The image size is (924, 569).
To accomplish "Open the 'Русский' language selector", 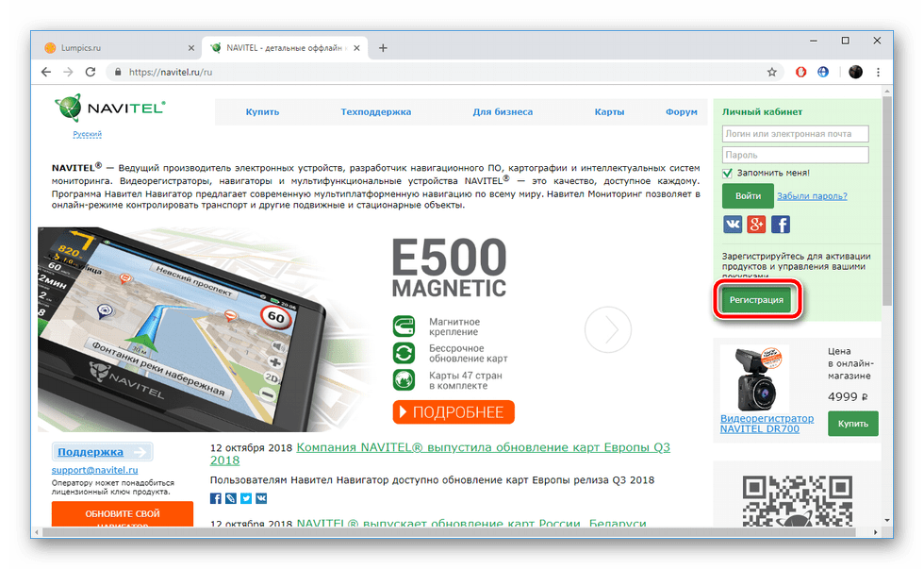I will (x=87, y=134).
